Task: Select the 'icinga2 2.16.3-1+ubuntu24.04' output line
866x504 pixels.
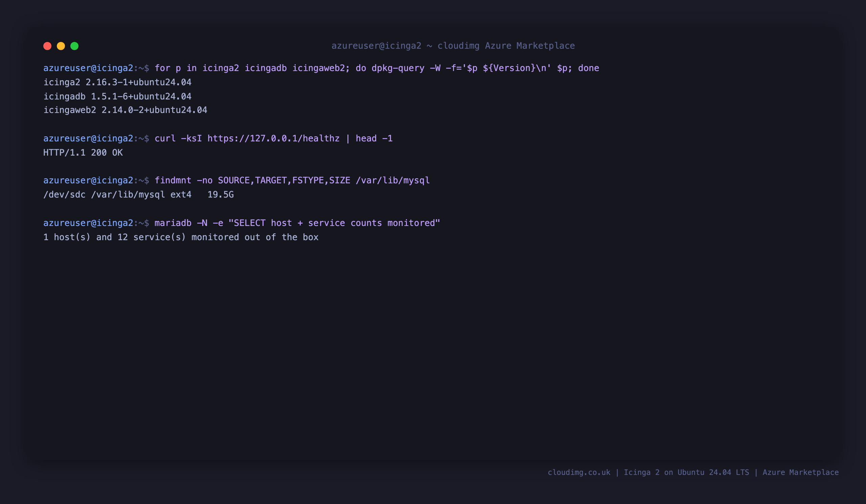Action: click(117, 82)
